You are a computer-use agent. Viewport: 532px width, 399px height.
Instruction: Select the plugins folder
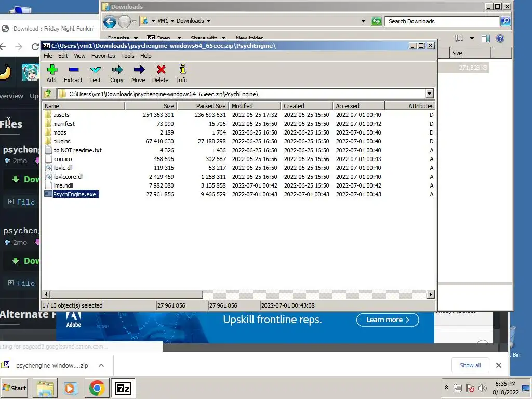62,141
